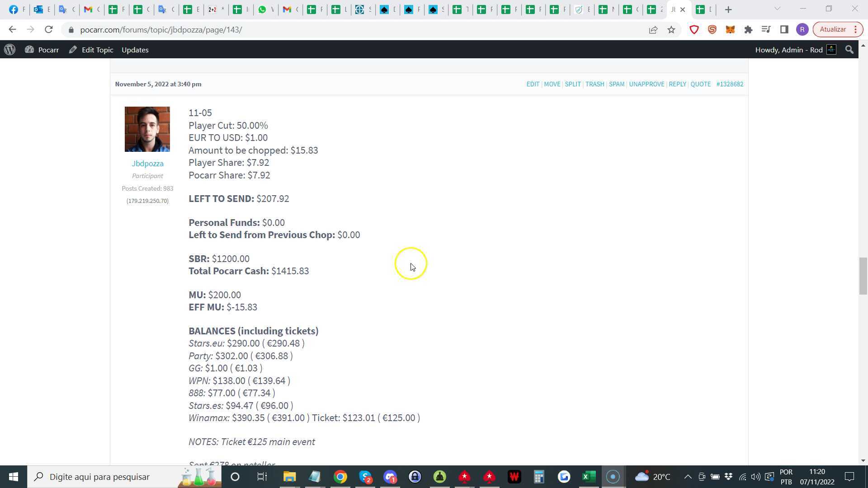Open Excel from the taskbar
This screenshot has height=488, width=868.
click(x=588, y=477)
